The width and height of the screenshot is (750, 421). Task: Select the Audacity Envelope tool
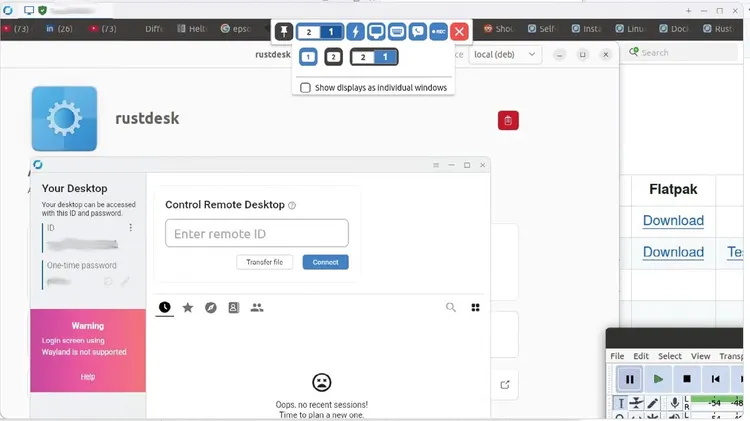pyautogui.click(x=636, y=403)
